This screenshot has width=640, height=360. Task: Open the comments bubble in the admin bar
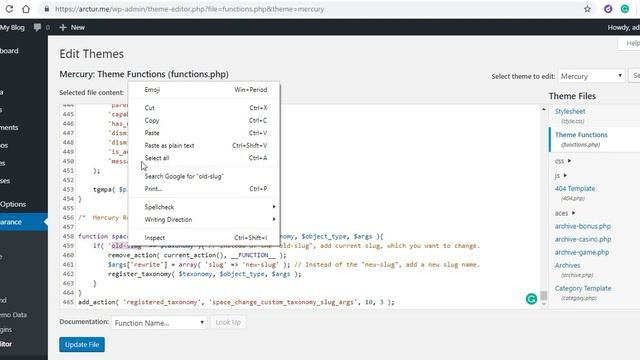click(38, 27)
